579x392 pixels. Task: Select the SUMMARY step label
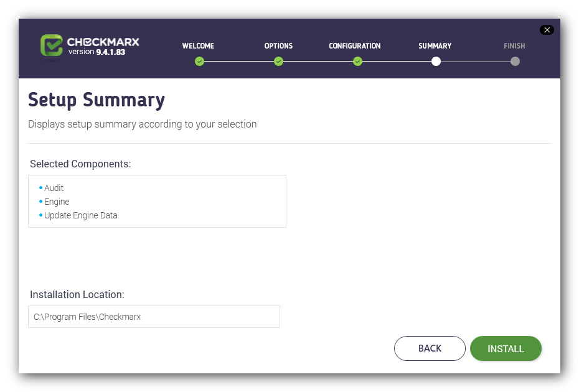point(435,46)
